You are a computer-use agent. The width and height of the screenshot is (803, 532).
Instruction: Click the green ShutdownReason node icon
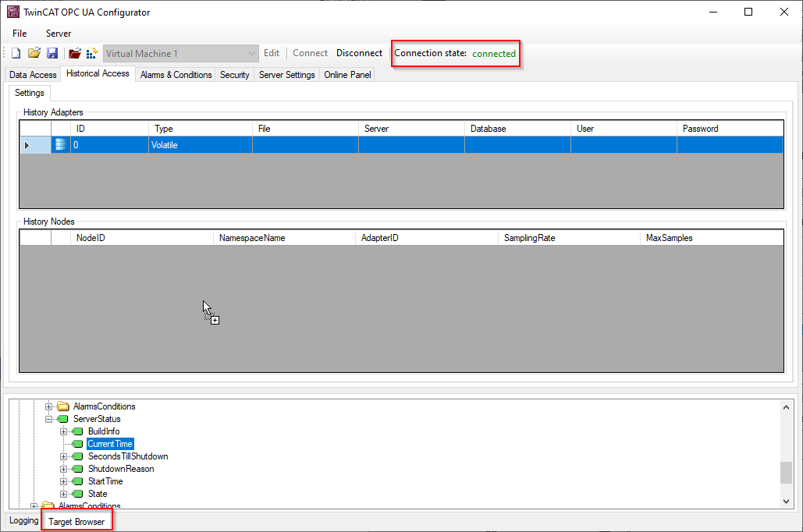(x=78, y=469)
